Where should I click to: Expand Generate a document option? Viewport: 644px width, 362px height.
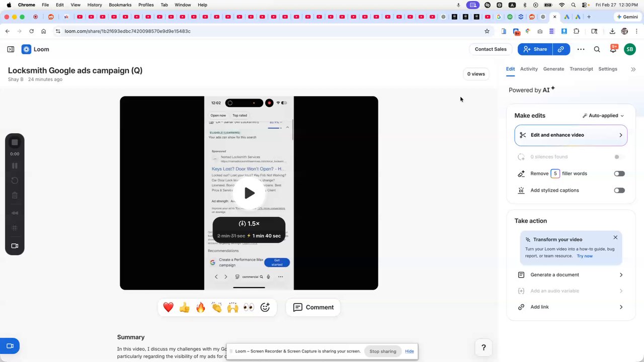click(x=571, y=275)
